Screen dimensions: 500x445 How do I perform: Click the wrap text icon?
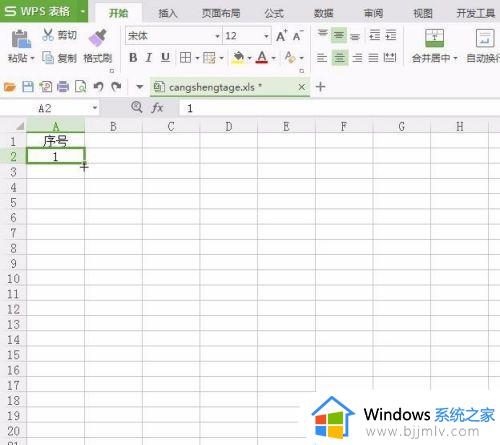point(485,38)
